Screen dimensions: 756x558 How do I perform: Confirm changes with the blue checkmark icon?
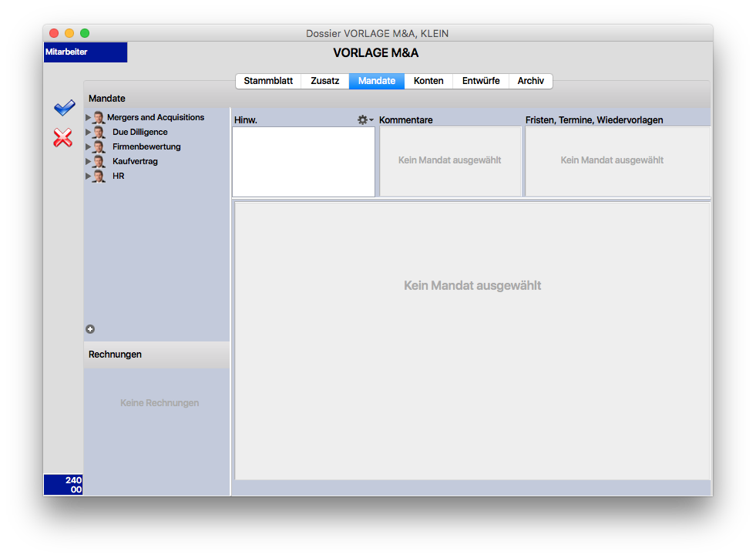coord(64,107)
